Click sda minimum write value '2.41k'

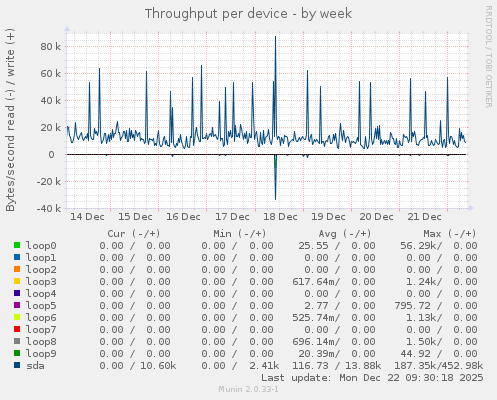[x=264, y=366]
